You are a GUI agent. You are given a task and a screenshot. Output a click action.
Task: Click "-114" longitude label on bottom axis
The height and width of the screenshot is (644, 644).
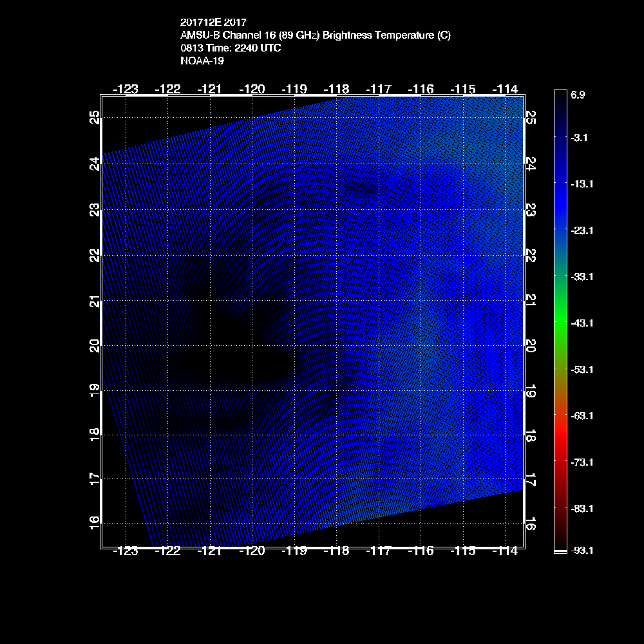(505, 551)
